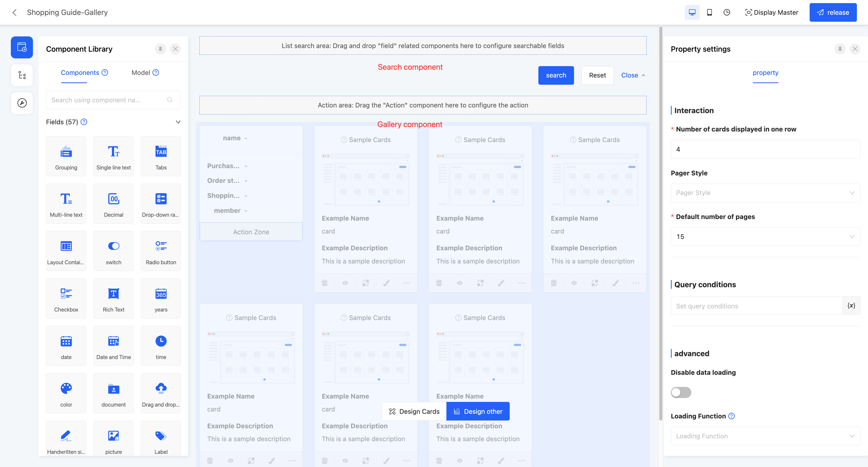Click the variable expression {x} icon

tap(851, 306)
